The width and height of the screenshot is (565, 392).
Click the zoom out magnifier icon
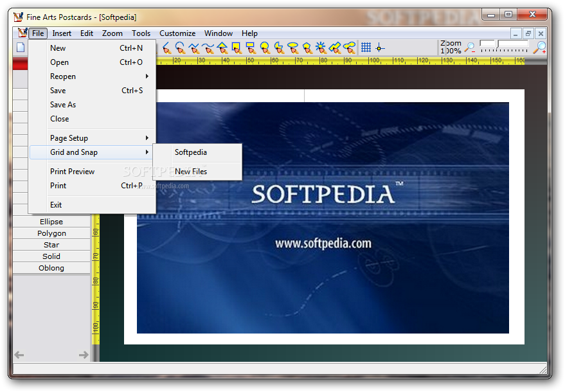pyautogui.click(x=470, y=47)
